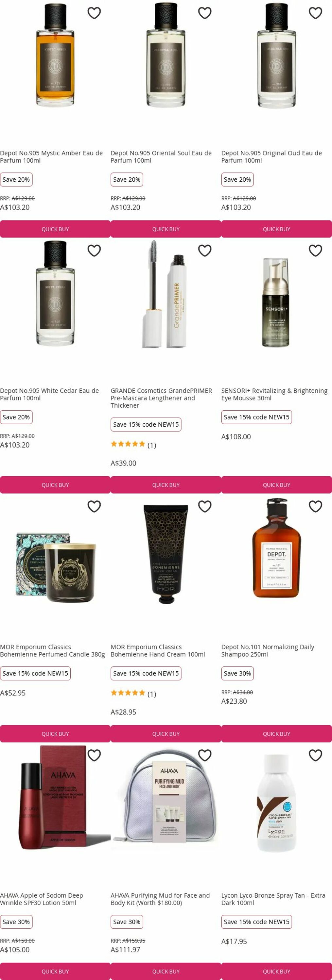Toggle wishlist heart for White Cedar perfume
Image resolution: width=332 pixels, height=980 pixels.
(x=94, y=250)
